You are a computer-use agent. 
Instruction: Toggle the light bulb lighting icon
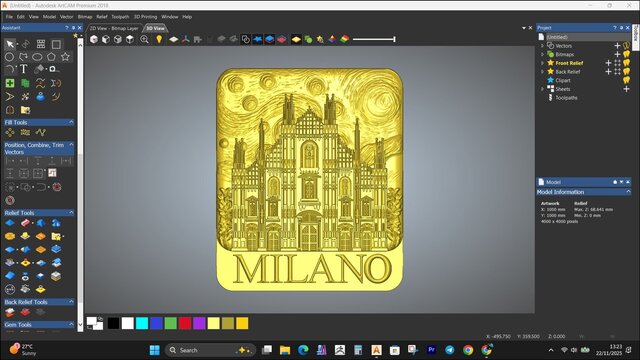tap(159, 39)
